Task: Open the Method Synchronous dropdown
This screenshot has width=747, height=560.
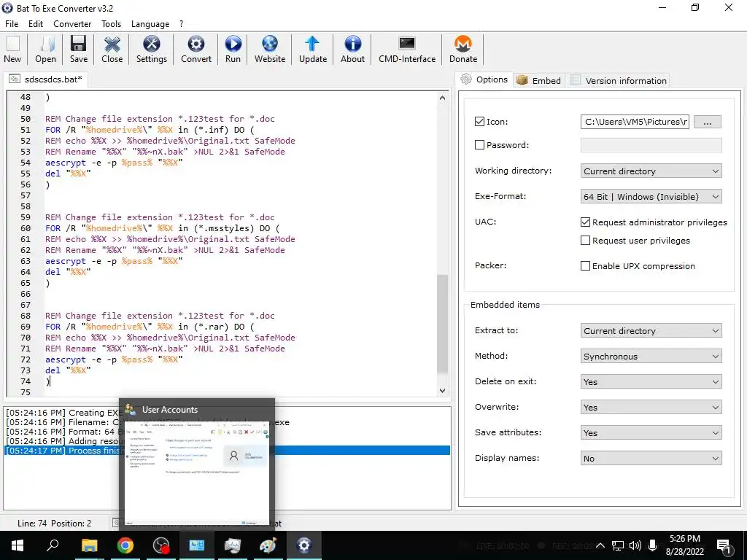Action: tap(651, 356)
